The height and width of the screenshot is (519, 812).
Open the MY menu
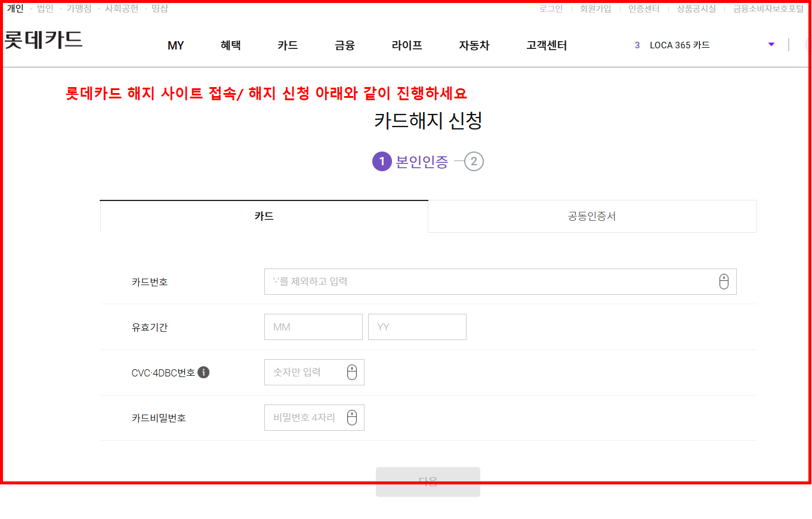[176, 45]
